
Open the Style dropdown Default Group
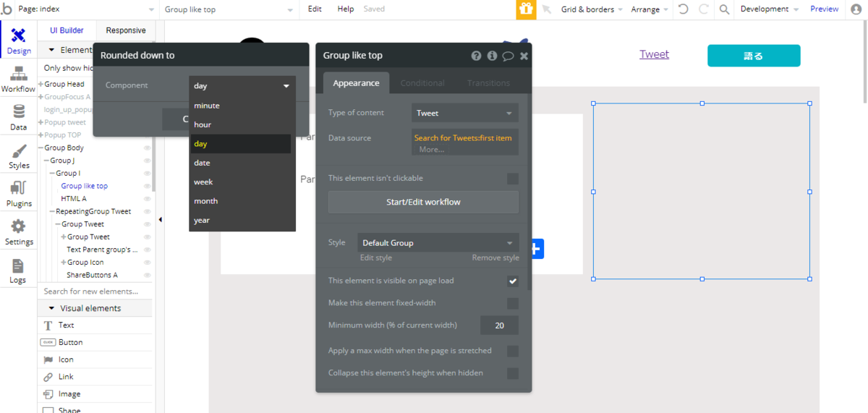tap(438, 243)
